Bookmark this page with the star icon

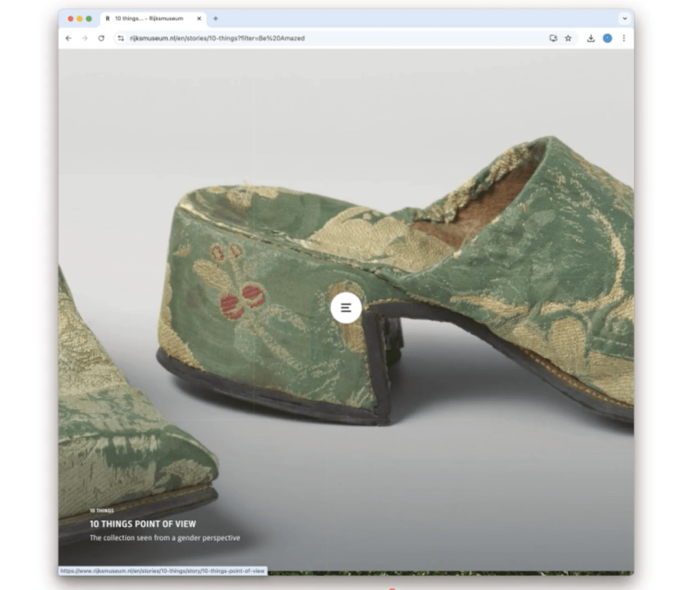pyautogui.click(x=568, y=38)
